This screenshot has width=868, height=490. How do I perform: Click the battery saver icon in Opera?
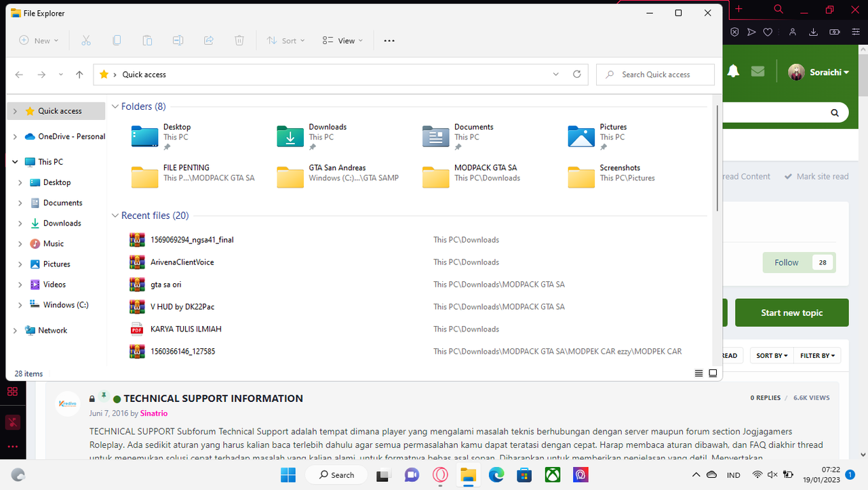click(x=835, y=32)
